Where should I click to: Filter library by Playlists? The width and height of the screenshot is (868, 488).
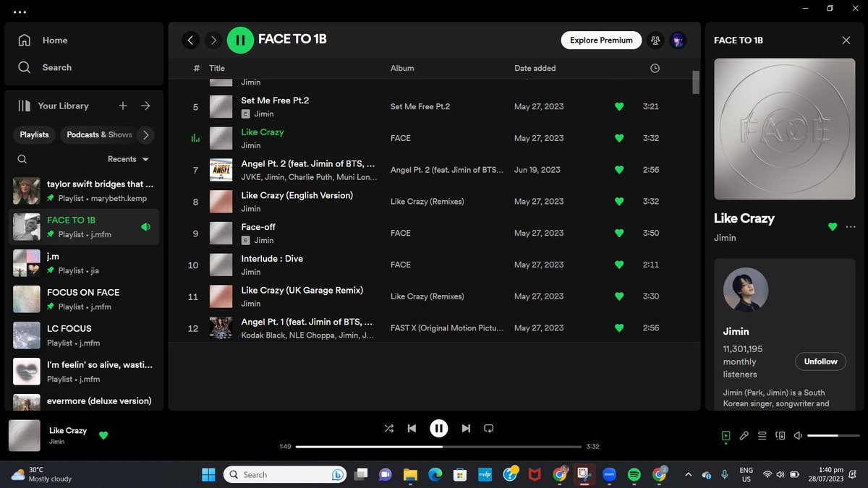tap(34, 134)
